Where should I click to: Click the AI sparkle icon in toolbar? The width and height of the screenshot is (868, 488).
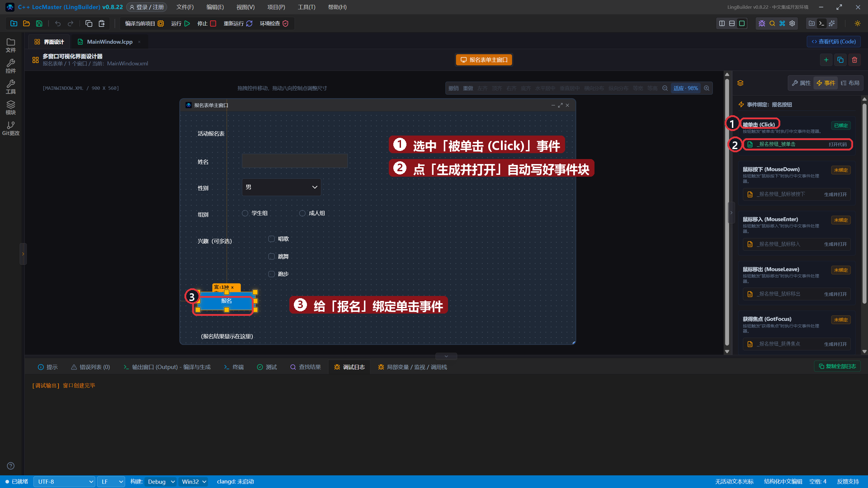(x=832, y=23)
